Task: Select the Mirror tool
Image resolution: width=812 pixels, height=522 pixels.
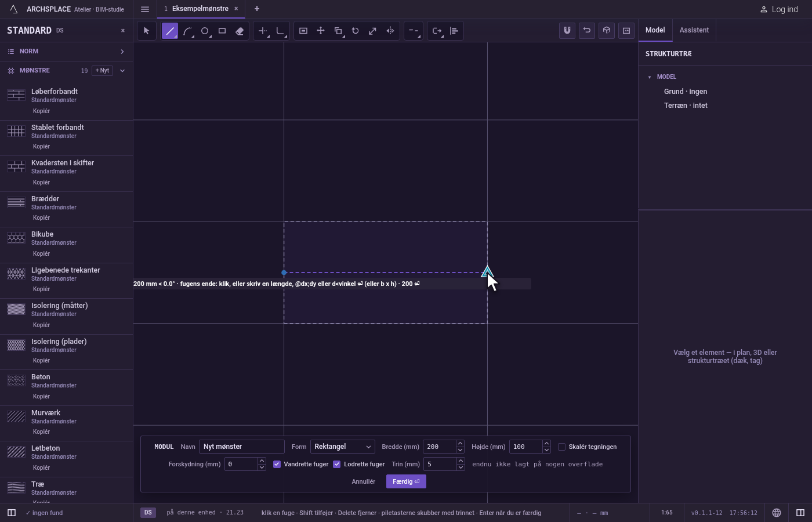Action: tap(390, 31)
